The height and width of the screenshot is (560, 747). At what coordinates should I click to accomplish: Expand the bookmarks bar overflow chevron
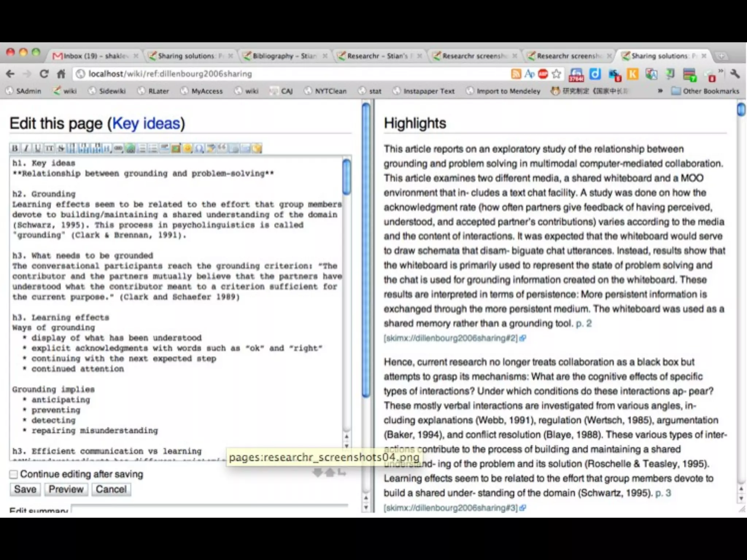pos(660,91)
